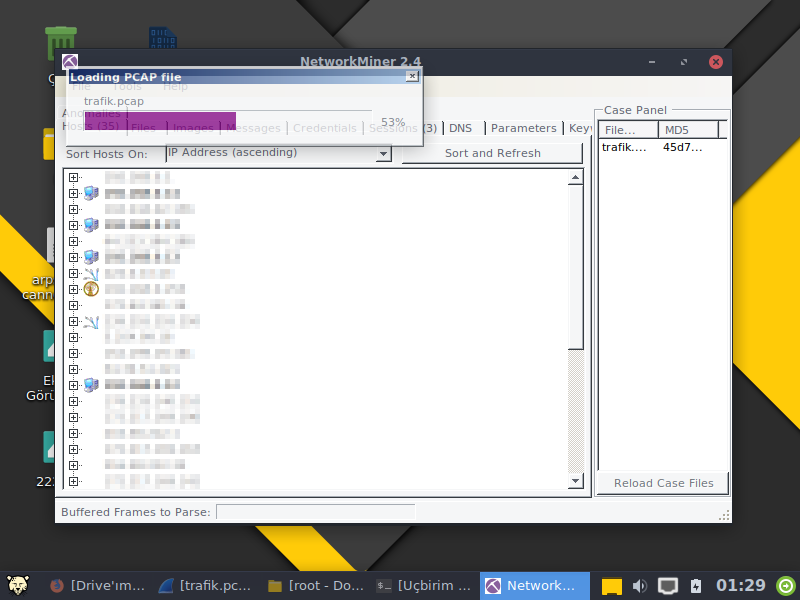Click the host list scrollbar up arrow
The width and height of the screenshot is (800, 600).
pyautogui.click(x=576, y=178)
